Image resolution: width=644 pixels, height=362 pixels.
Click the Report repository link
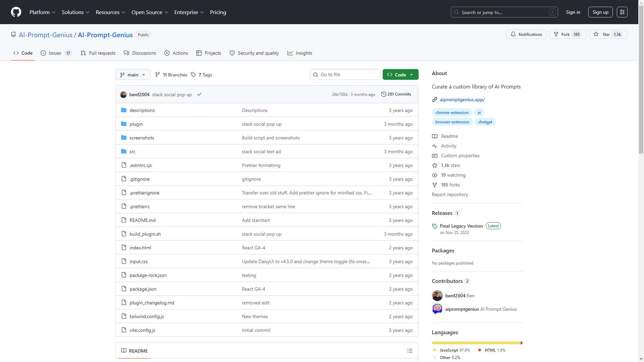click(x=450, y=194)
